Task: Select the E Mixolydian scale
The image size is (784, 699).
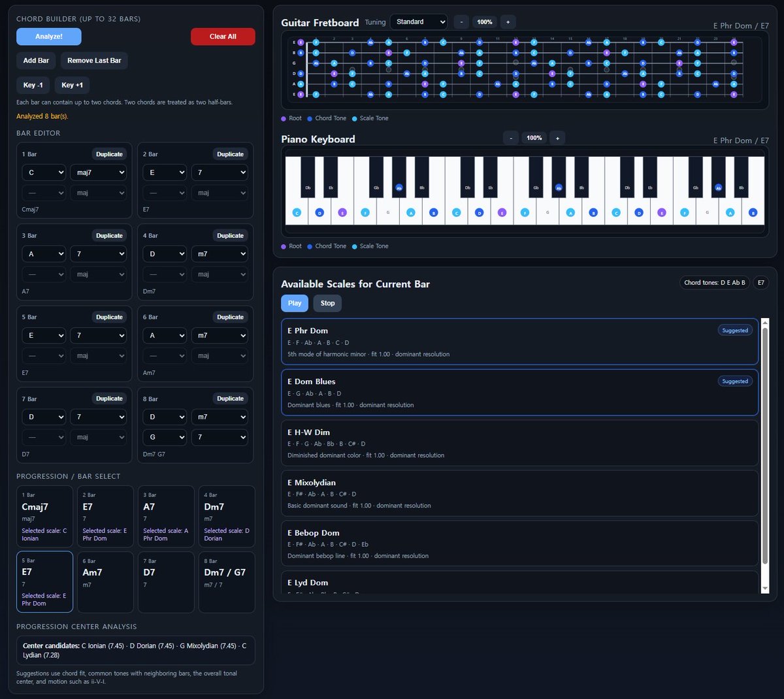Action: (x=519, y=493)
